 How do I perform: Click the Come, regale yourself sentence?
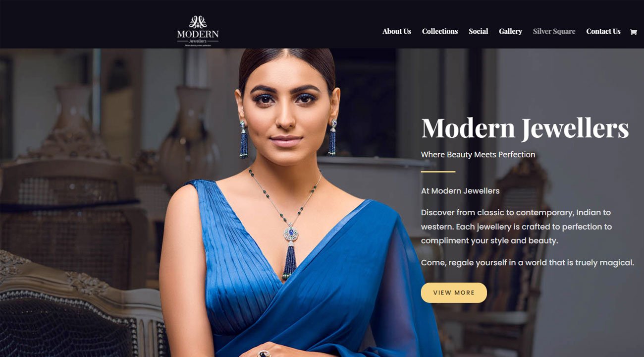point(528,263)
